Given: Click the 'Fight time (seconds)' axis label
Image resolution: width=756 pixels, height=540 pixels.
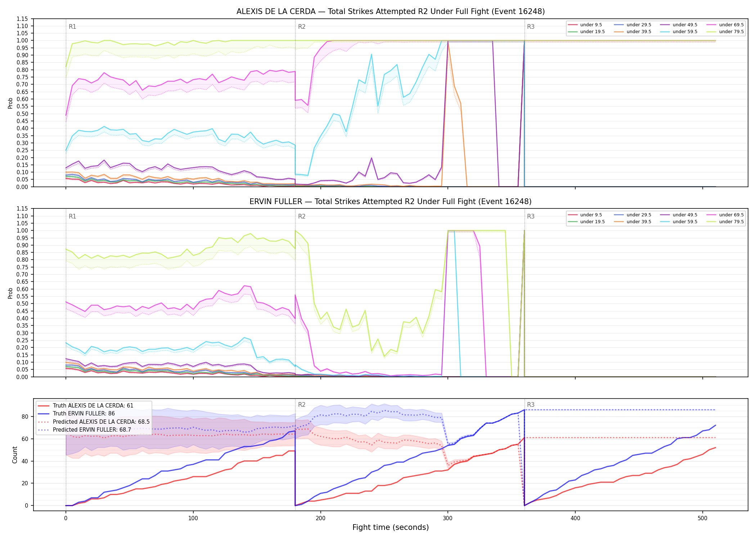Looking at the screenshot, I should [x=391, y=527].
